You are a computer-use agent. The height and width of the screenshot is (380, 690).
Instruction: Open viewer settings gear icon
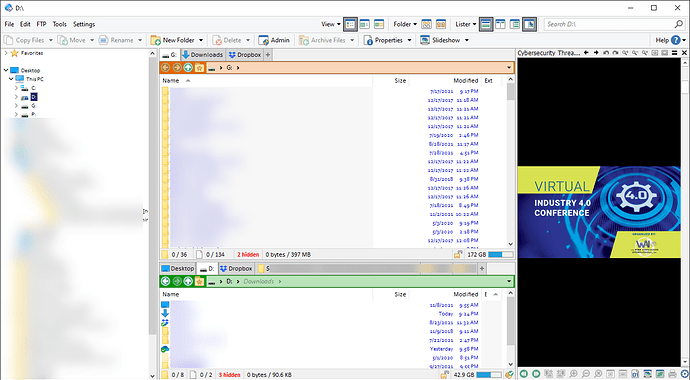click(x=684, y=374)
